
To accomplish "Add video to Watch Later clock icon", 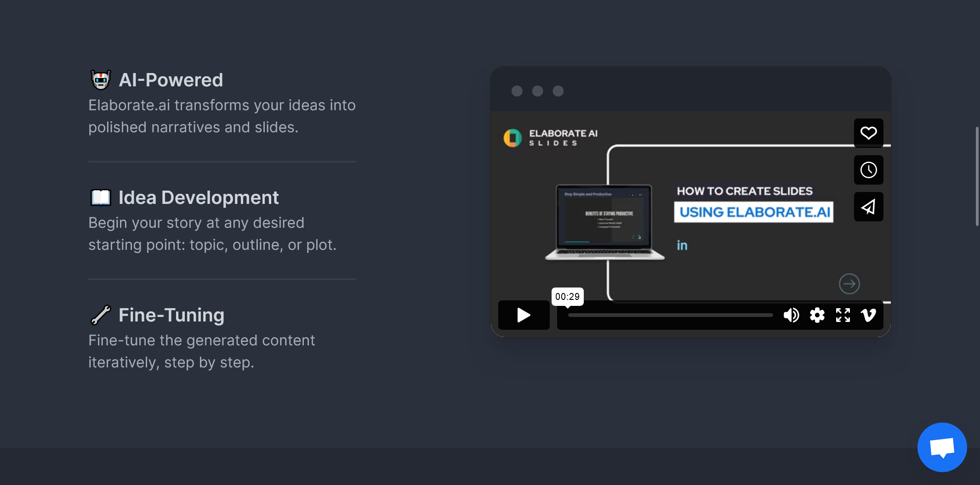I will [x=868, y=170].
